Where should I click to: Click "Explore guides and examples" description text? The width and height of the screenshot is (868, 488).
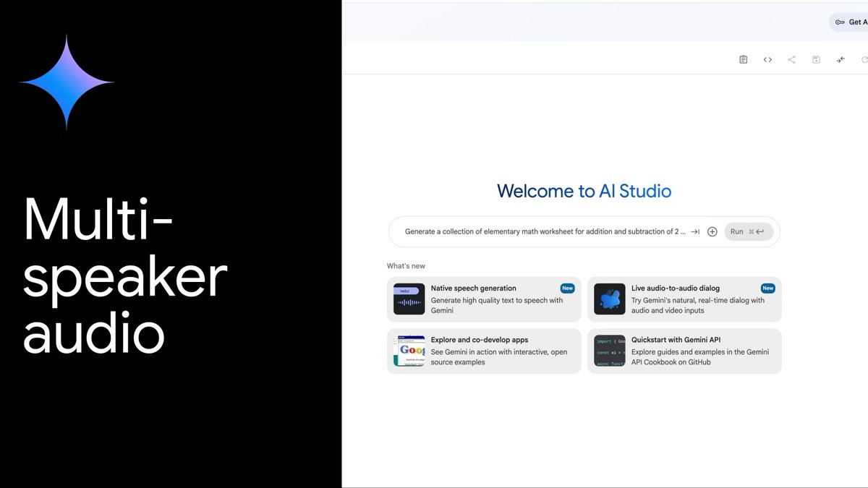click(700, 357)
